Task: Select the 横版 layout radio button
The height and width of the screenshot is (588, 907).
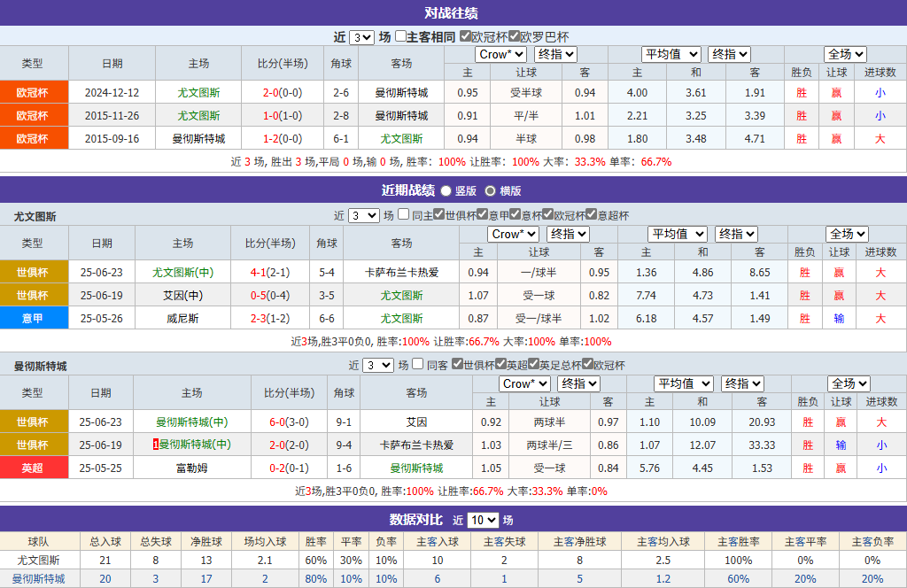Action: tap(492, 192)
